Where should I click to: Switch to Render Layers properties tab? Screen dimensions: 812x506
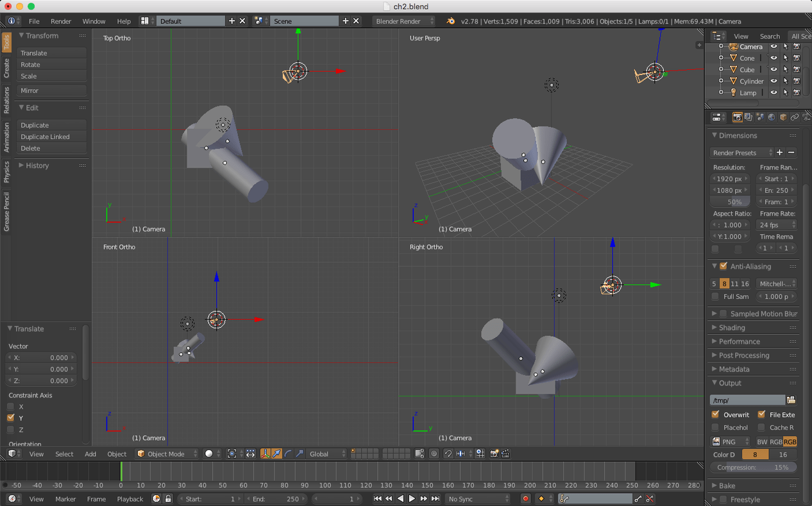point(749,117)
